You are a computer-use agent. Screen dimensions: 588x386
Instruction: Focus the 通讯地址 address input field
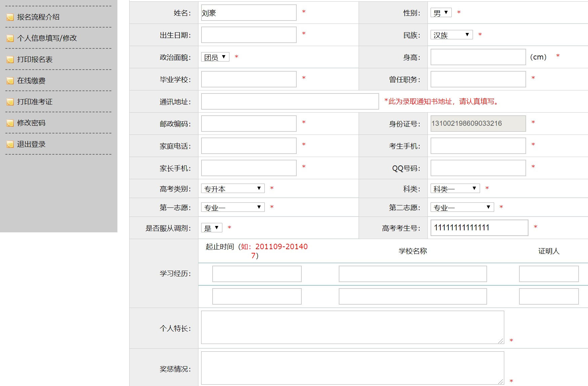290,102
